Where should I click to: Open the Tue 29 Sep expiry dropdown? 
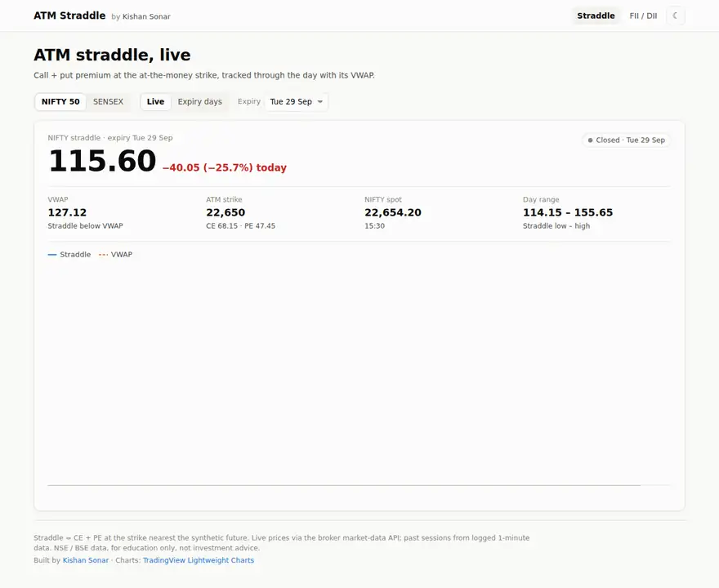coord(297,102)
